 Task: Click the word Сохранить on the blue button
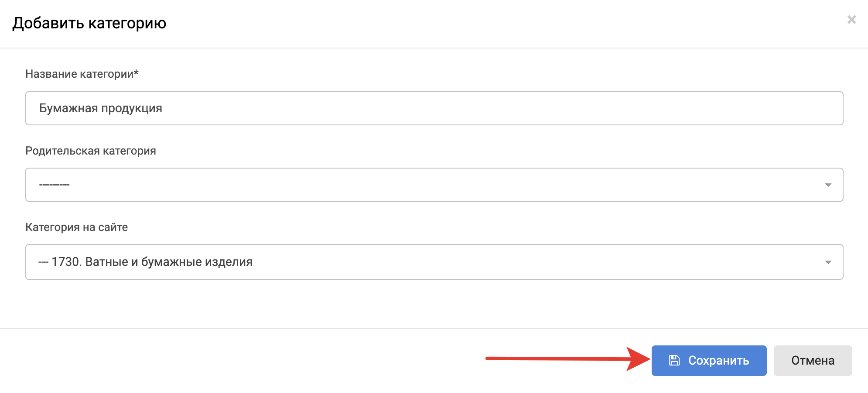click(x=718, y=361)
